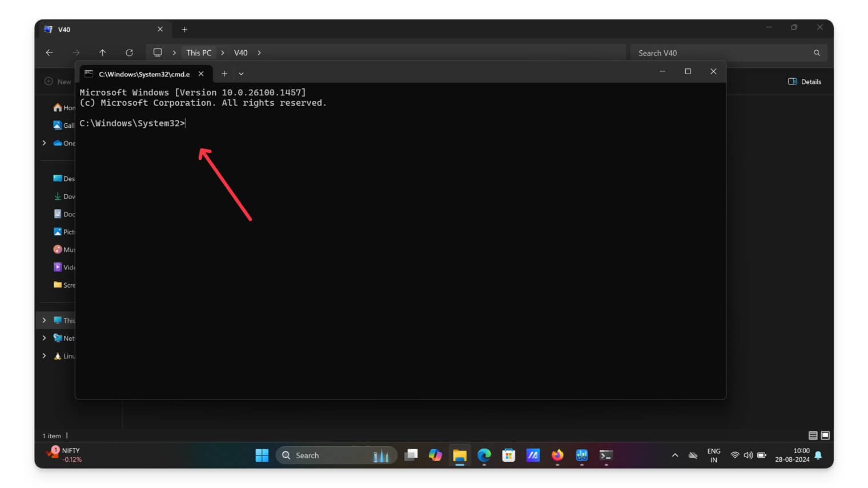Open the ENG IN language switcher
Screen dimensions: 868x488
point(714,455)
